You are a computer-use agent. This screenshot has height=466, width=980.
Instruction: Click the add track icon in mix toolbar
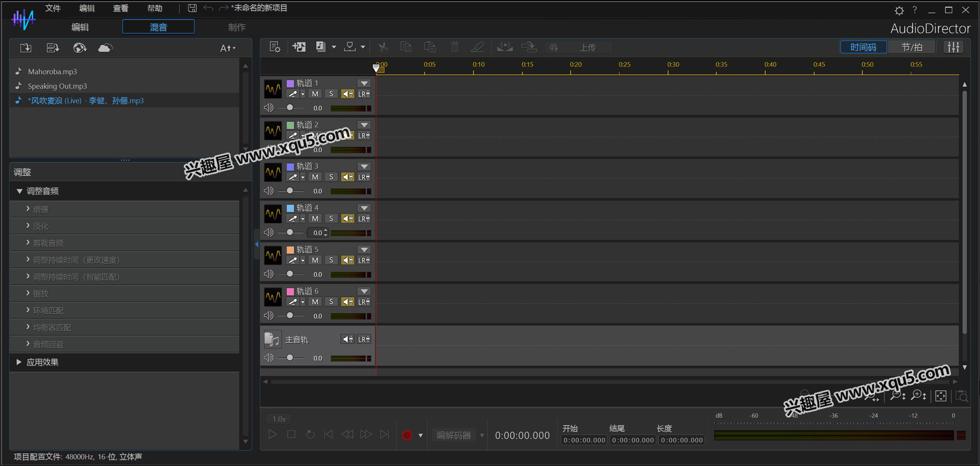tap(299, 47)
